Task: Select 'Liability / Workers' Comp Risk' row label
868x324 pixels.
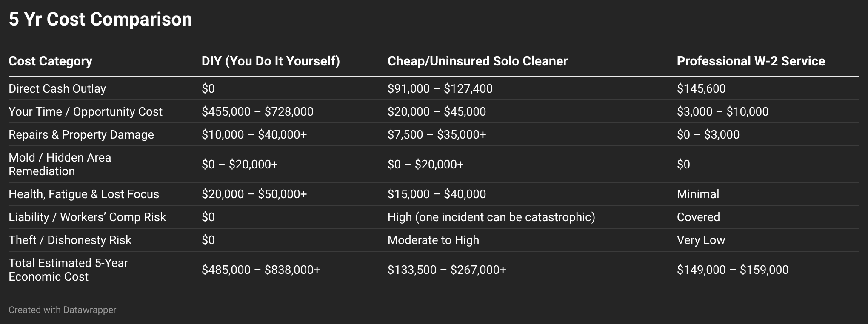Action: (87, 217)
